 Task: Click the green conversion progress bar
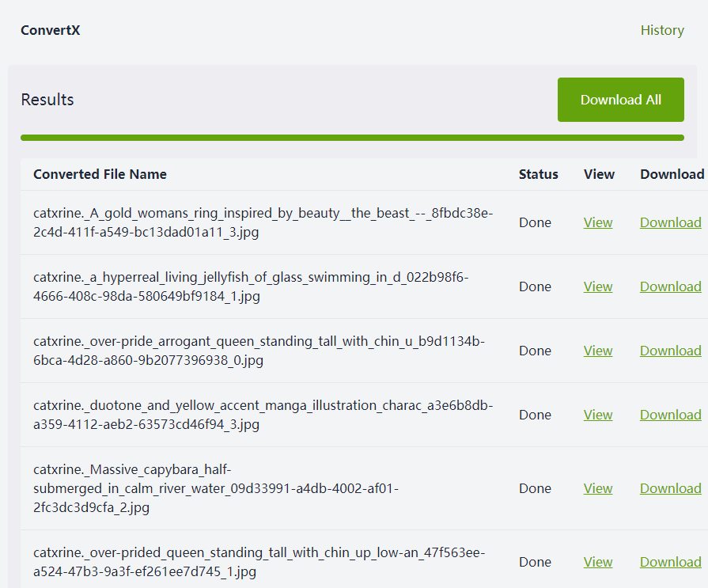352,138
